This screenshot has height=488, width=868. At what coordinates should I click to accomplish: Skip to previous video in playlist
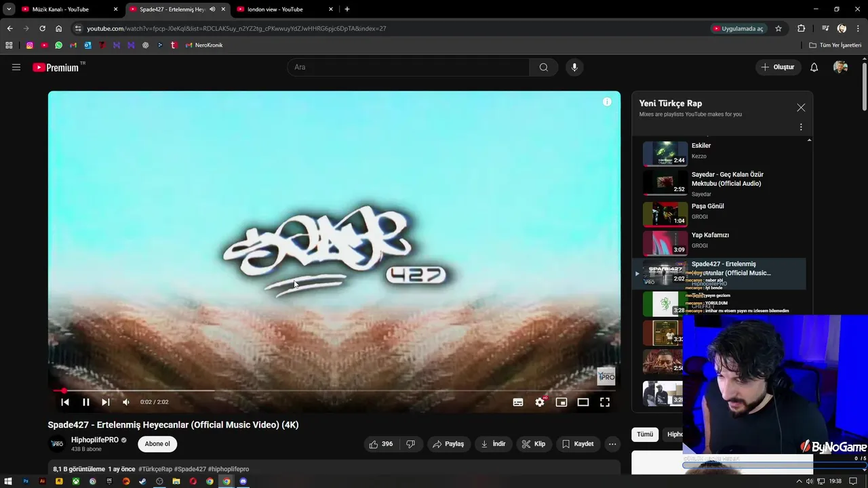[x=65, y=402]
